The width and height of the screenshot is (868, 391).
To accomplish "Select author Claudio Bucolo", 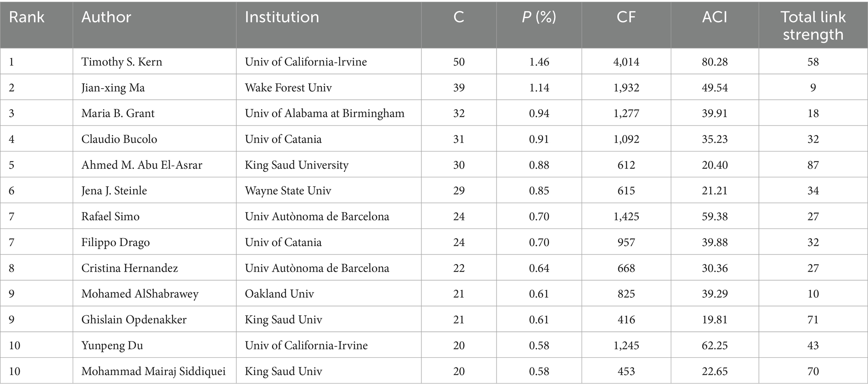I will pos(119,139).
